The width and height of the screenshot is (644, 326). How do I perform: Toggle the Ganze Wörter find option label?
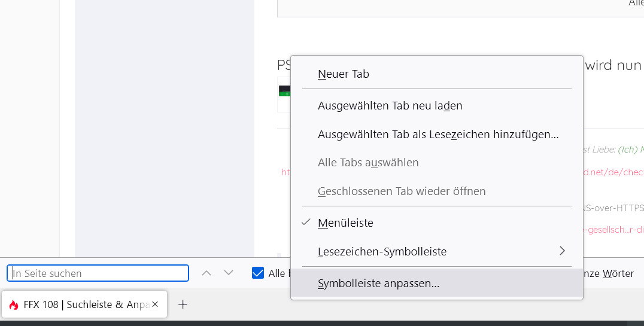pyautogui.click(x=610, y=273)
